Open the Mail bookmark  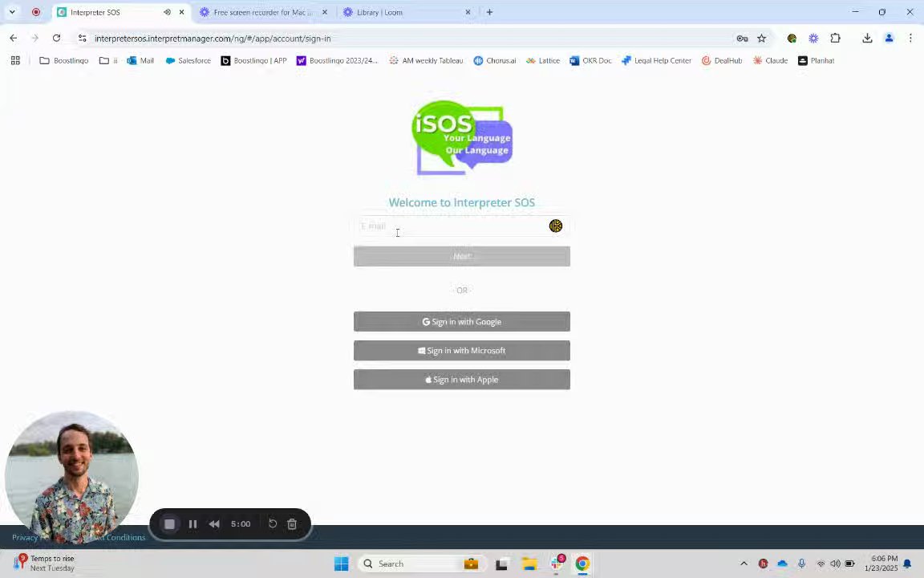click(x=140, y=60)
